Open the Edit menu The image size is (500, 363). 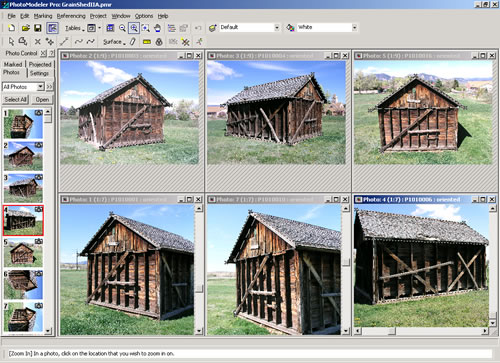tap(25, 16)
